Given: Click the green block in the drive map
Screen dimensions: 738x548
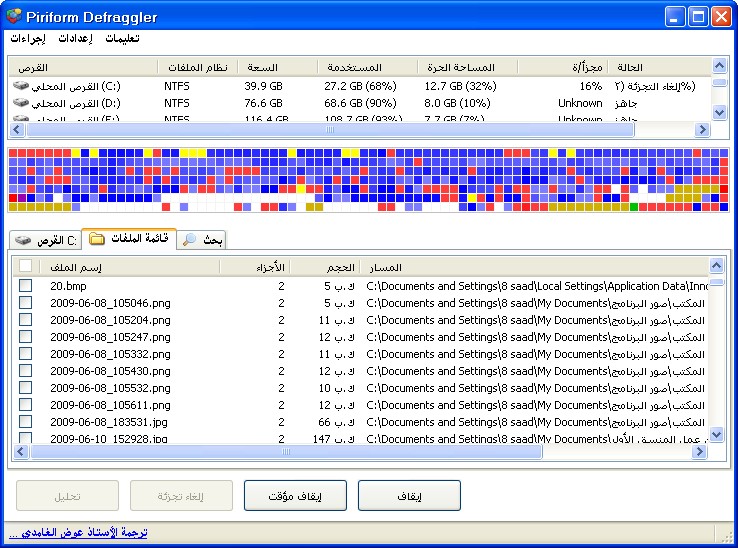Looking at the screenshot, I should click(634, 207).
